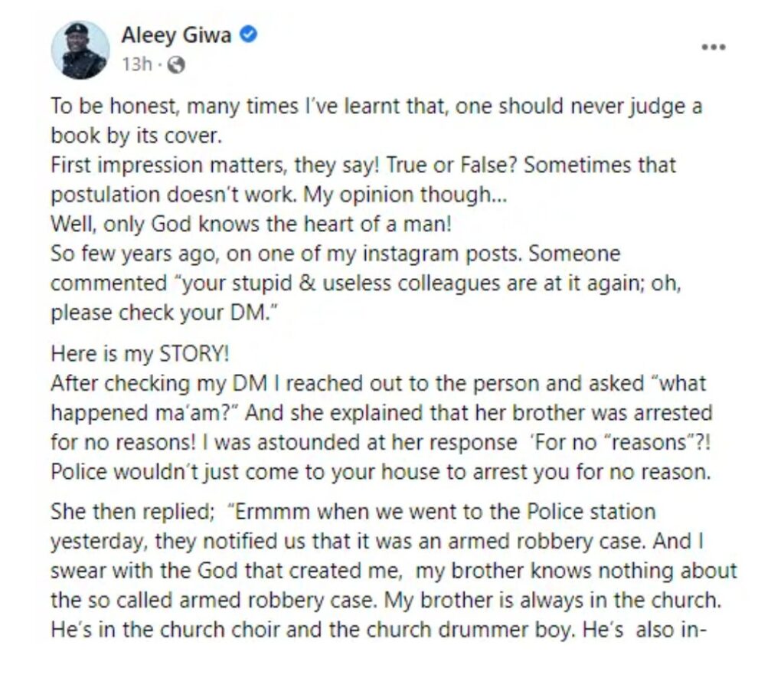Open the post options three-dot menu

(x=714, y=48)
